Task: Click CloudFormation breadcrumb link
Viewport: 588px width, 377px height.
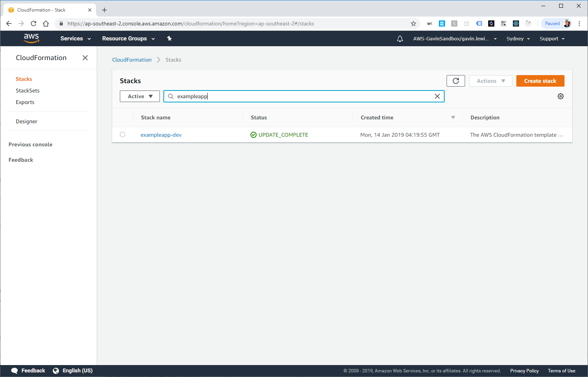Action: click(x=132, y=60)
